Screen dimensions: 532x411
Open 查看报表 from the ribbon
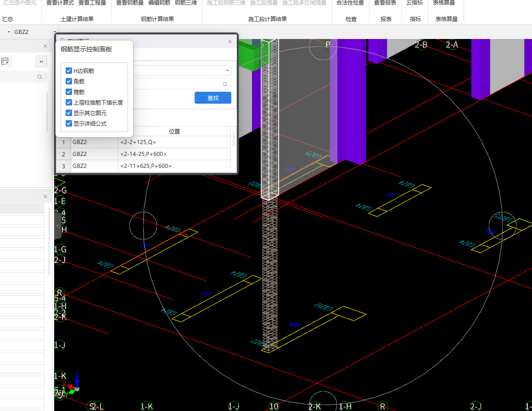click(385, 3)
